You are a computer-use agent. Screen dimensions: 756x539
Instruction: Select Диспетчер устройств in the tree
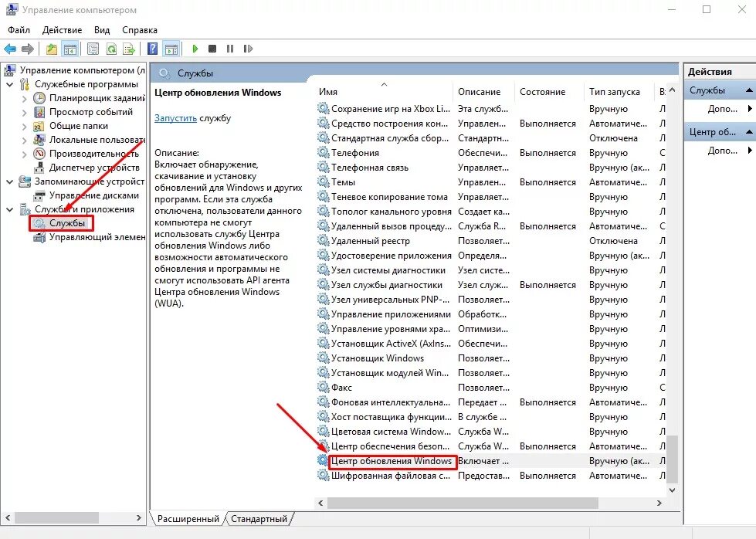pyautogui.click(x=94, y=168)
